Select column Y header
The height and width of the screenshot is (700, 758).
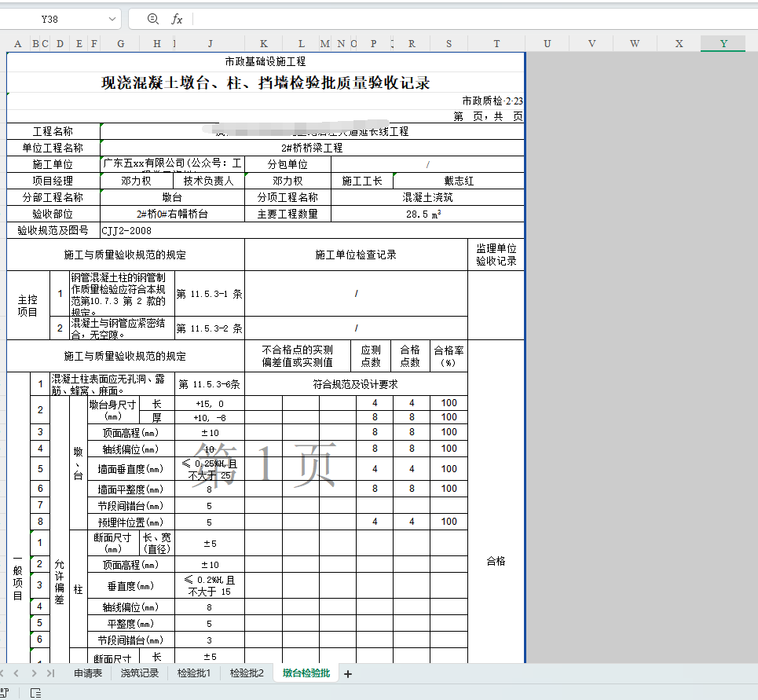(x=723, y=44)
